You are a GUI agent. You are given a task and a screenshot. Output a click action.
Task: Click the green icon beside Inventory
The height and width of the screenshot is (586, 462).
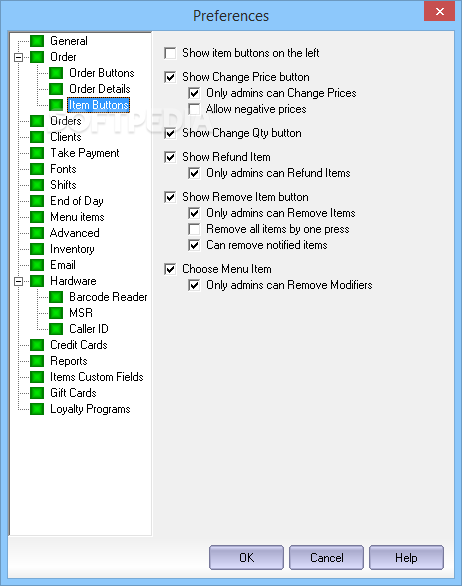(x=37, y=249)
